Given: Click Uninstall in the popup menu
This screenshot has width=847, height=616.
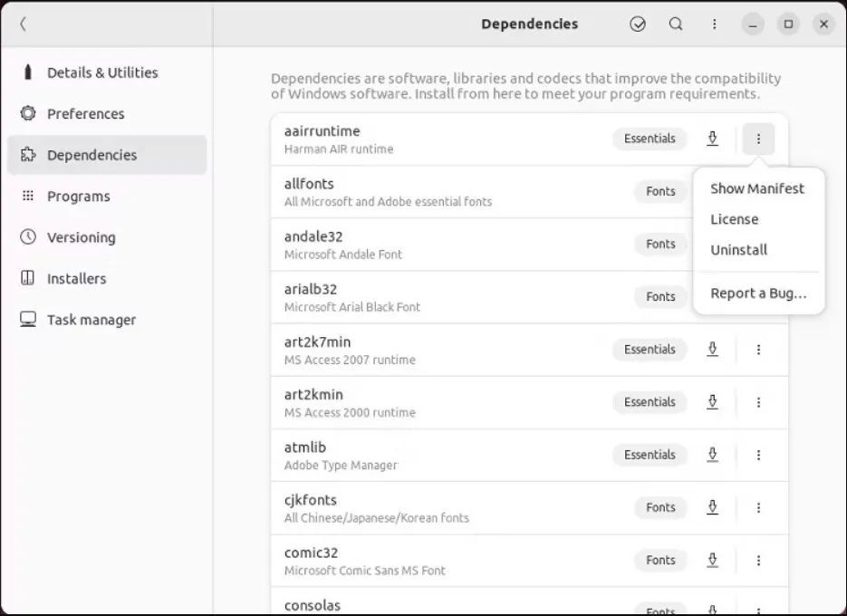Looking at the screenshot, I should [x=738, y=250].
